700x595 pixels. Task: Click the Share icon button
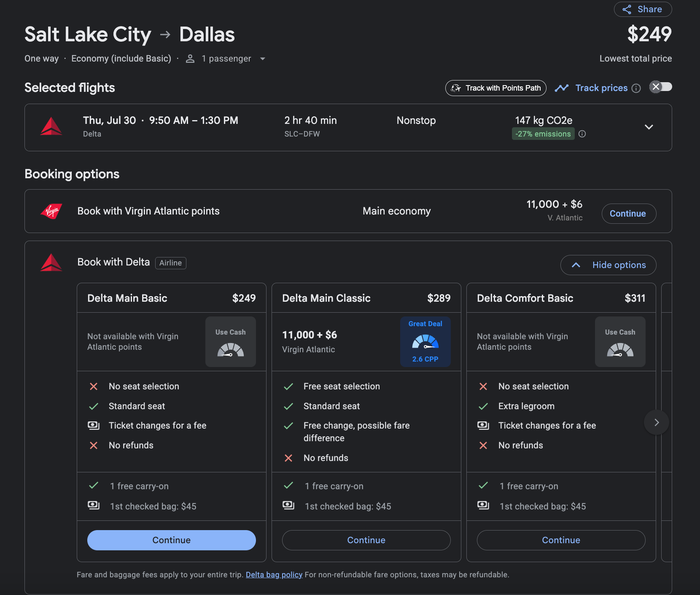(x=642, y=9)
